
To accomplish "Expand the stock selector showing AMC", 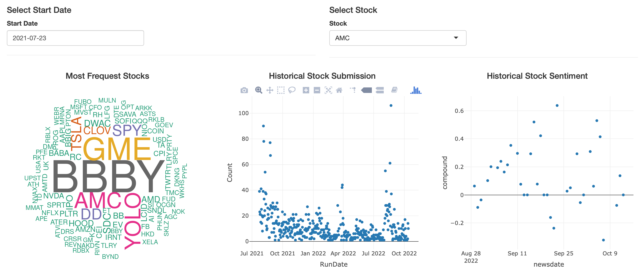I will pos(397,38).
